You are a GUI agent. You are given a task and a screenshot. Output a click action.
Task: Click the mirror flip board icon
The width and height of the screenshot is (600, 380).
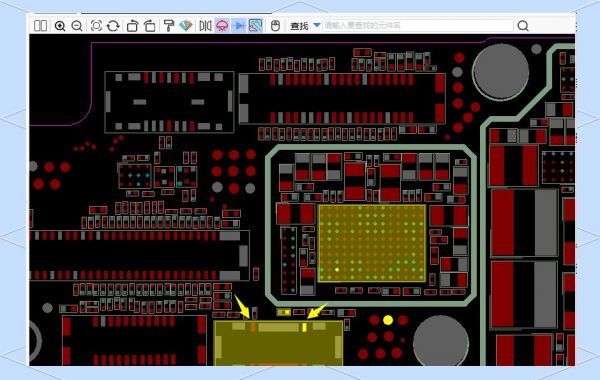pyautogui.click(x=205, y=26)
